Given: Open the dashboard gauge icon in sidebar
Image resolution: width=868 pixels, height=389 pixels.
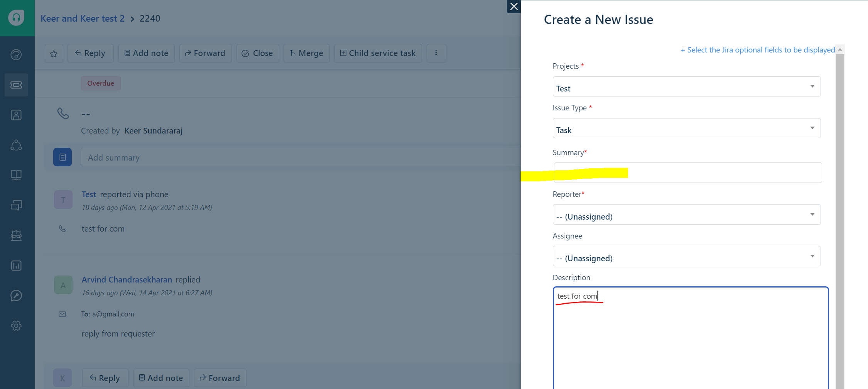Looking at the screenshot, I should point(16,55).
